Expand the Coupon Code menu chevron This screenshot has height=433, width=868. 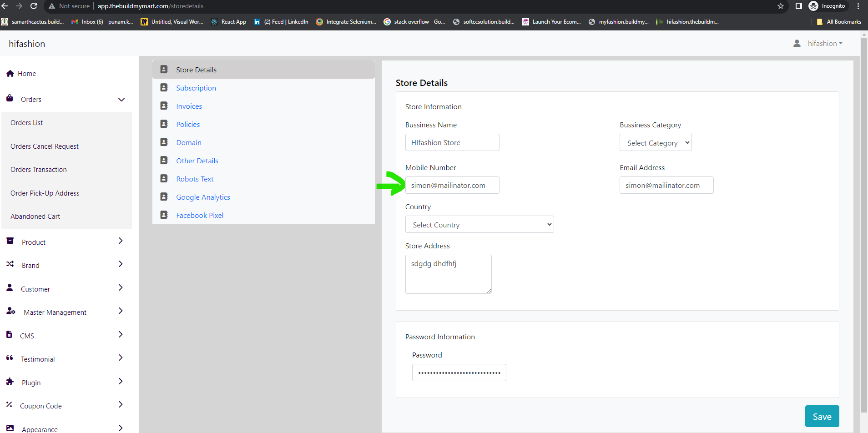coord(121,404)
